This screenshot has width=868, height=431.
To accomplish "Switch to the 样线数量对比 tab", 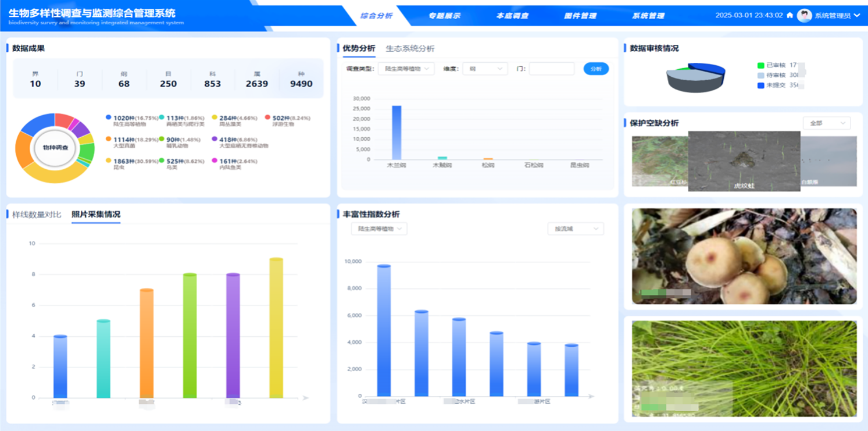I will pos(37,215).
